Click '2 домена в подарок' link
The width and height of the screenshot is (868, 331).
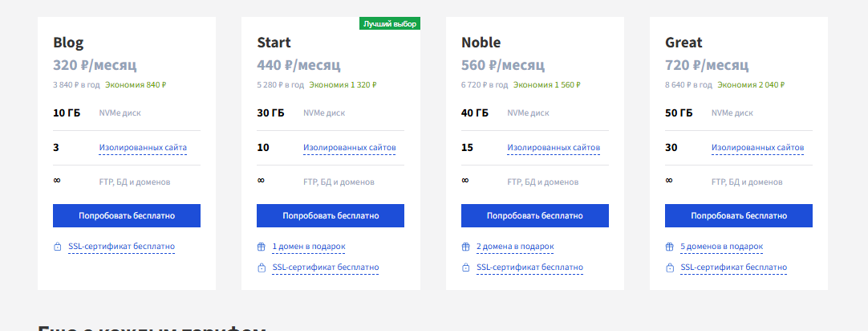515,247
